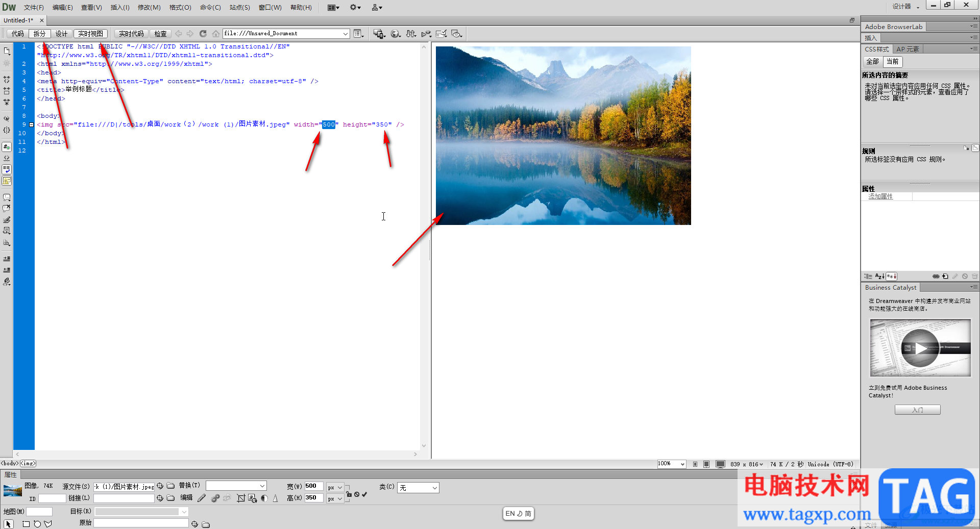The width and height of the screenshot is (980, 529).
Task: Toggle the width-height constrain lock icon
Action: point(349,494)
